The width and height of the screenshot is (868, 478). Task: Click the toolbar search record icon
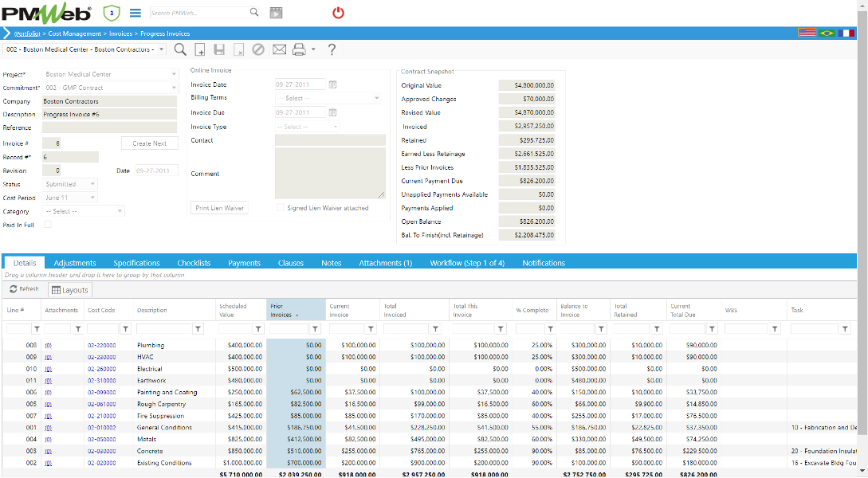click(x=180, y=49)
